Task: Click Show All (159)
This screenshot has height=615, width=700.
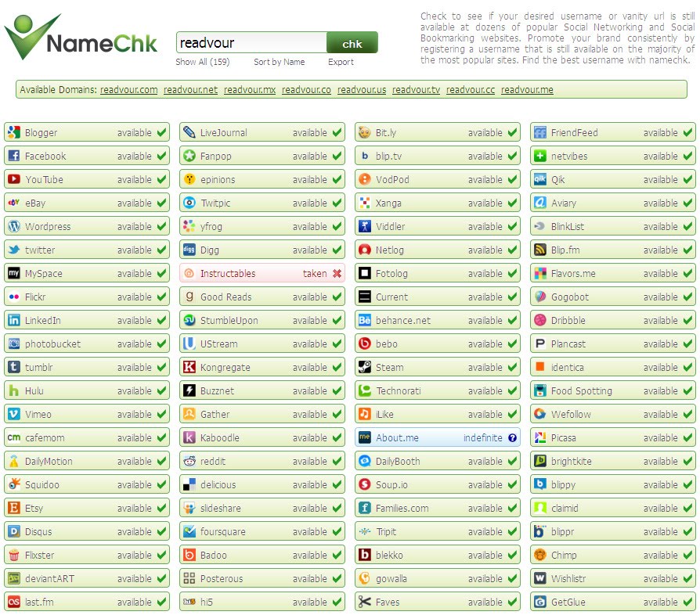Action: (x=202, y=62)
